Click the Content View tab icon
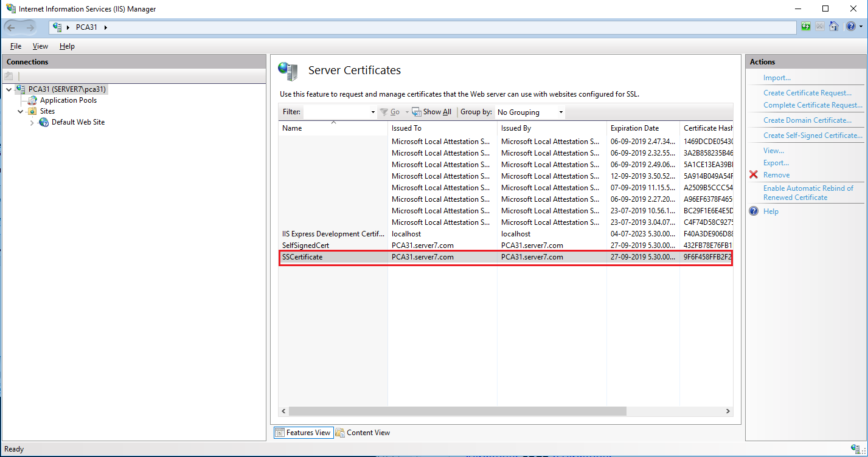This screenshot has height=457, width=868. click(340, 433)
